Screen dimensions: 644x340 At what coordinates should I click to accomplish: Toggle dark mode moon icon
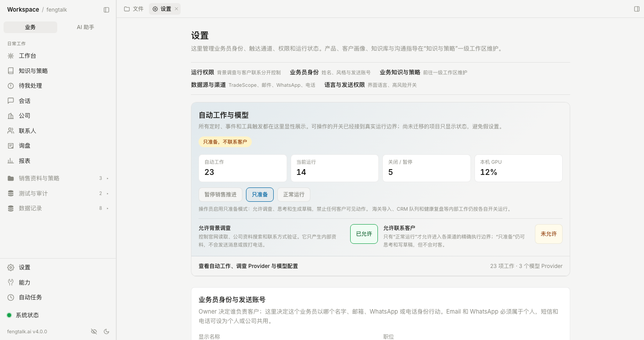[x=106, y=331]
